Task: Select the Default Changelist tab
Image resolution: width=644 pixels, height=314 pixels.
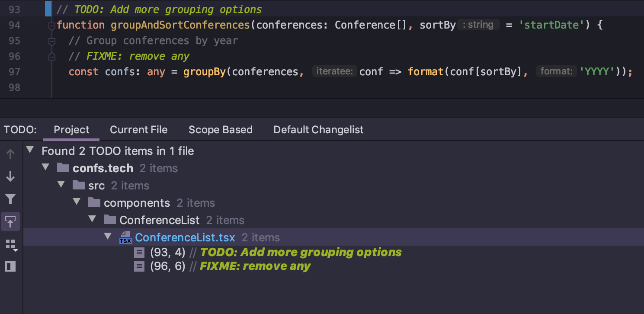Action: click(x=318, y=130)
